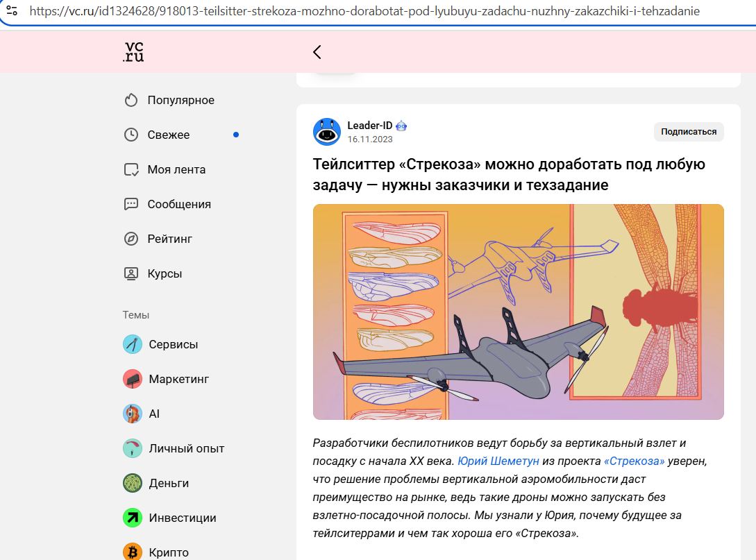Click the browser URL address field
This screenshot has width=756, height=560.
364,10
